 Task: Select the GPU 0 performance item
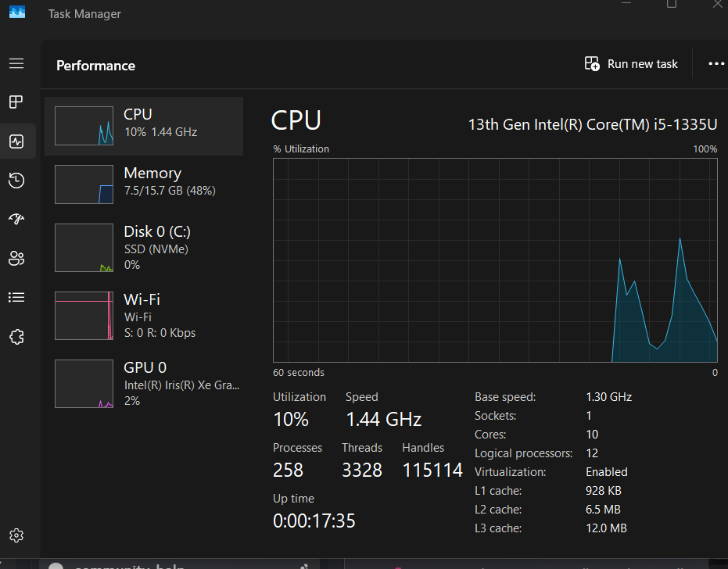click(144, 384)
